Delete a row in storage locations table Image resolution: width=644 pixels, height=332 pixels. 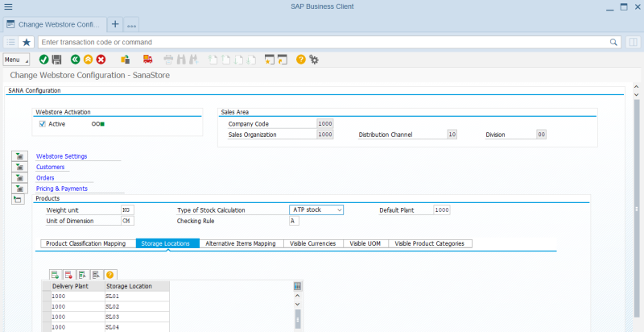click(x=69, y=275)
